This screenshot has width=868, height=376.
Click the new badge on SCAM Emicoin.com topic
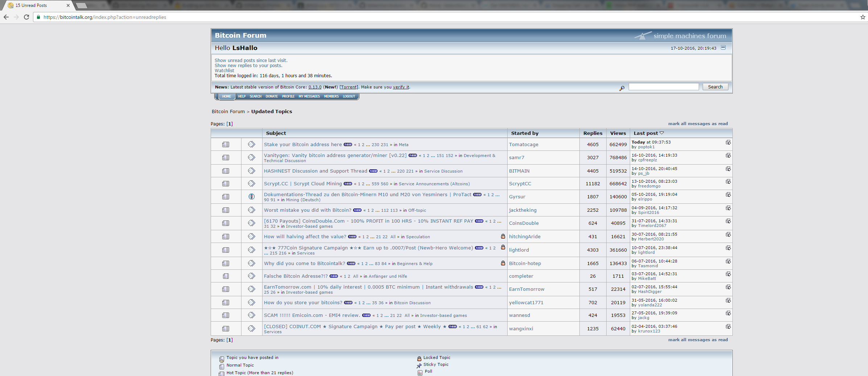[366, 315]
